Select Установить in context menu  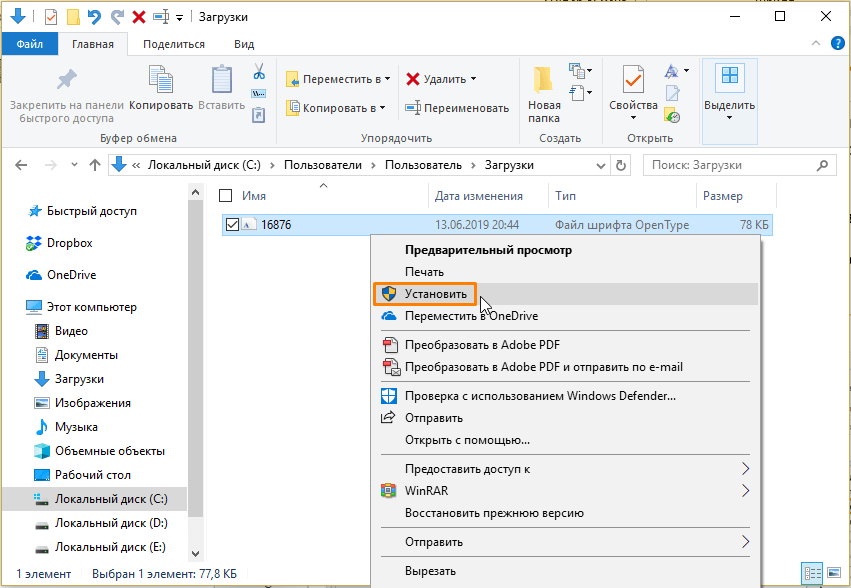point(565,294)
